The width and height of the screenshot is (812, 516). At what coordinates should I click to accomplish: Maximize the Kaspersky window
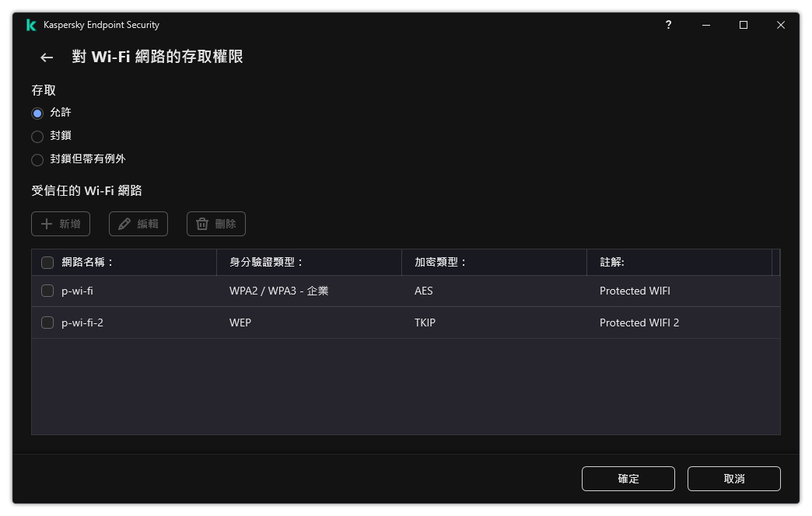point(744,25)
